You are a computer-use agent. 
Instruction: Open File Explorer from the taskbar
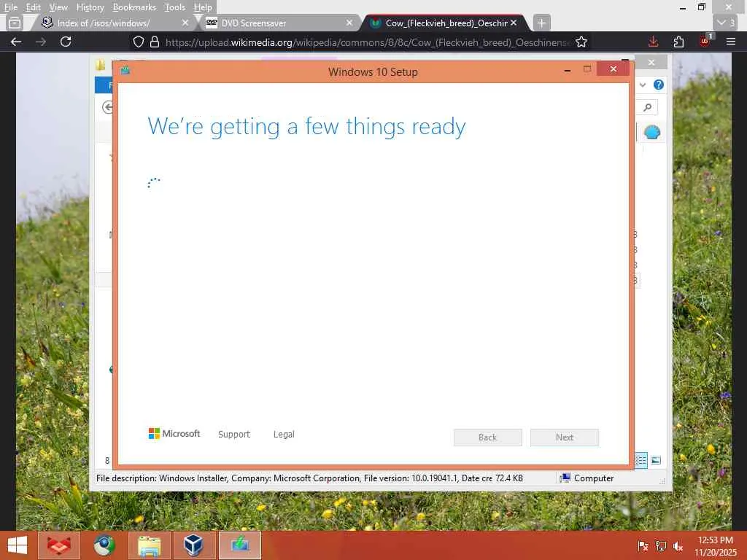(x=149, y=545)
